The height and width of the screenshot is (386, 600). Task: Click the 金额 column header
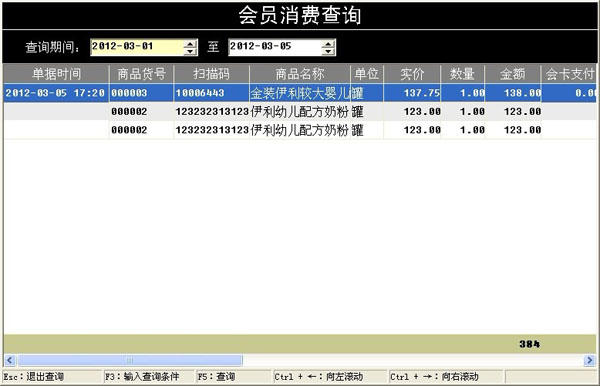coord(513,73)
